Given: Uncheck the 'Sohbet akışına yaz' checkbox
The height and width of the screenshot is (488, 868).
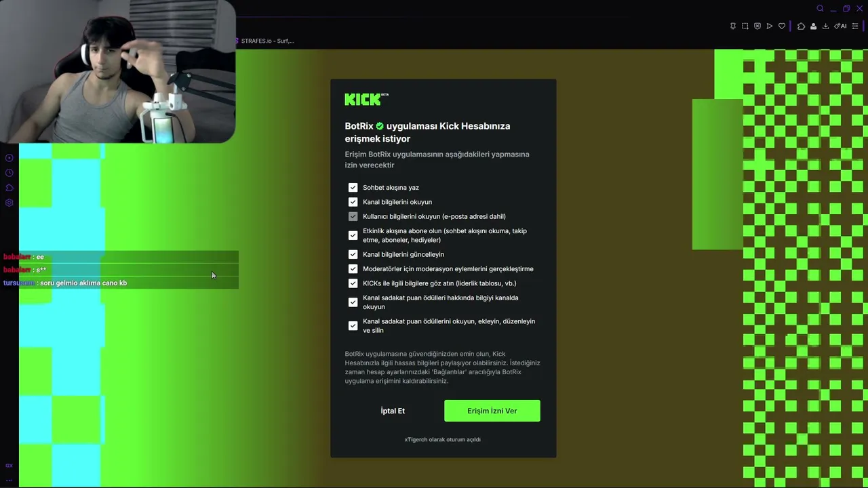Looking at the screenshot, I should tap(353, 187).
